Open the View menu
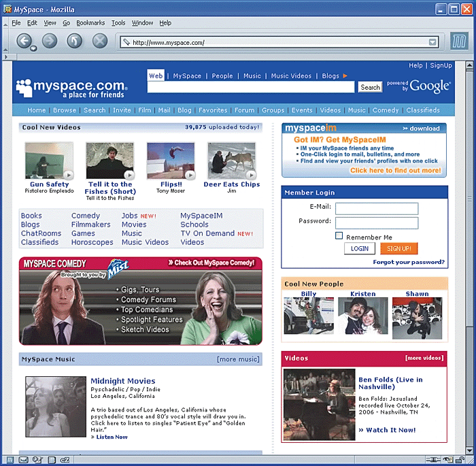Screen dimensions: 476x466 pos(50,23)
